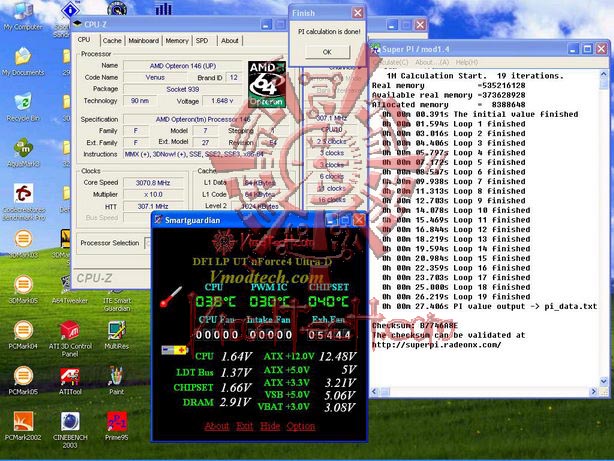
Task: Click the Super PI title bar icon
Action: (x=376, y=49)
